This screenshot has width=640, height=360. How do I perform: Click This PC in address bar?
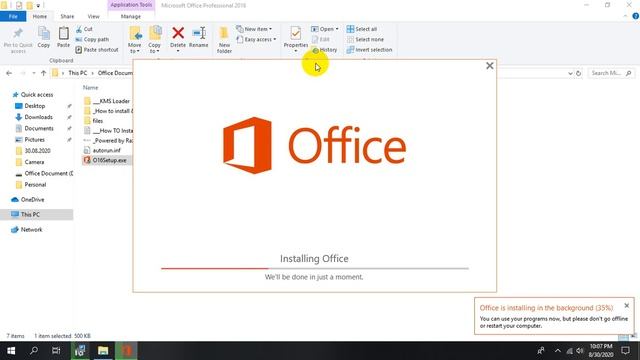tap(78, 73)
